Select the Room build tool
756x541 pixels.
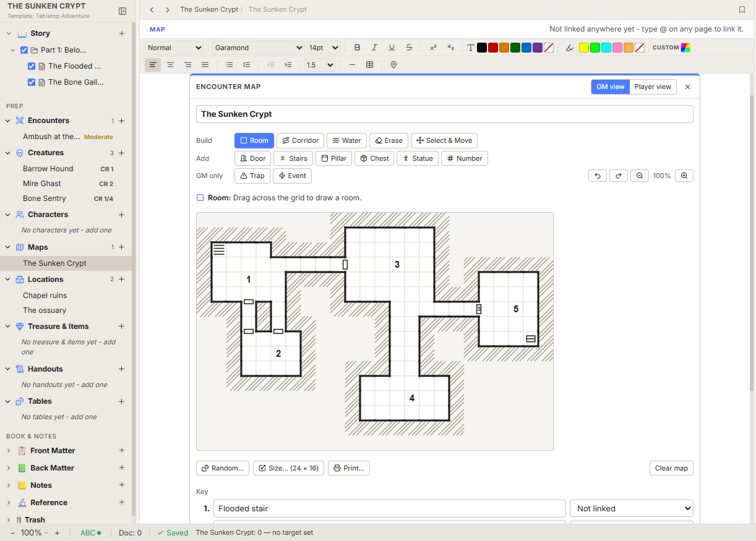pos(254,140)
